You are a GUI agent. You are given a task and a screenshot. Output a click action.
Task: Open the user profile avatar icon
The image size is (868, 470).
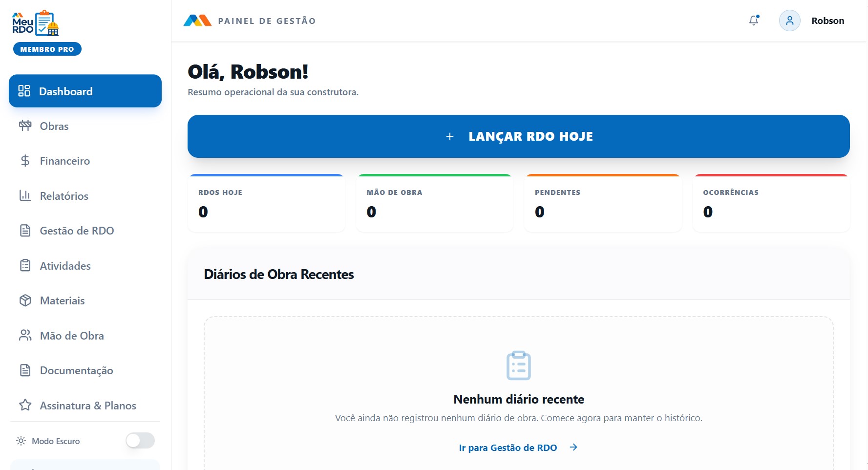click(789, 21)
